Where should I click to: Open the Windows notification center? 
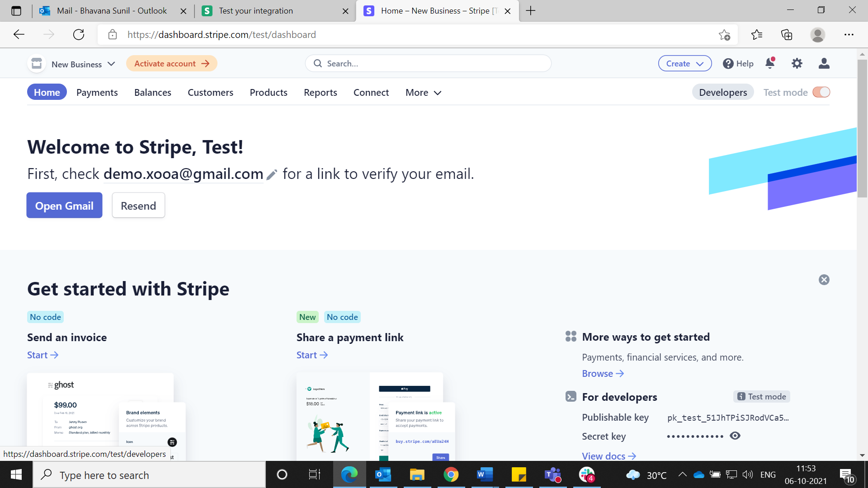tap(847, 475)
